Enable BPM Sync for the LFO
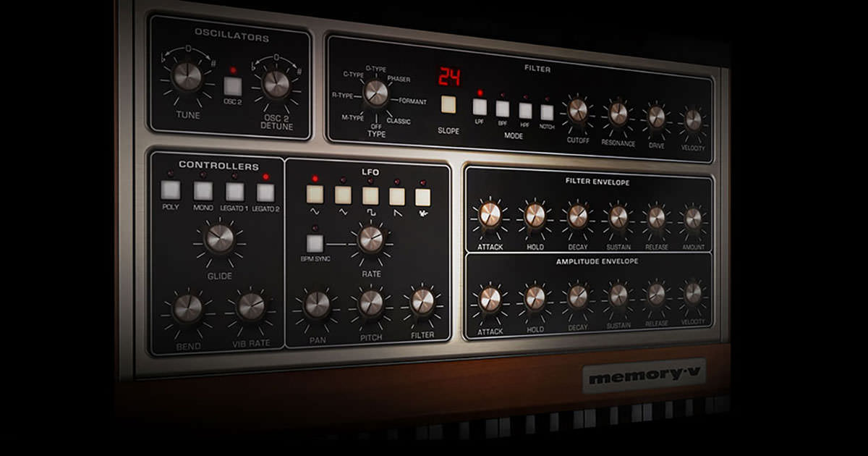The image size is (868, 456). (x=315, y=243)
